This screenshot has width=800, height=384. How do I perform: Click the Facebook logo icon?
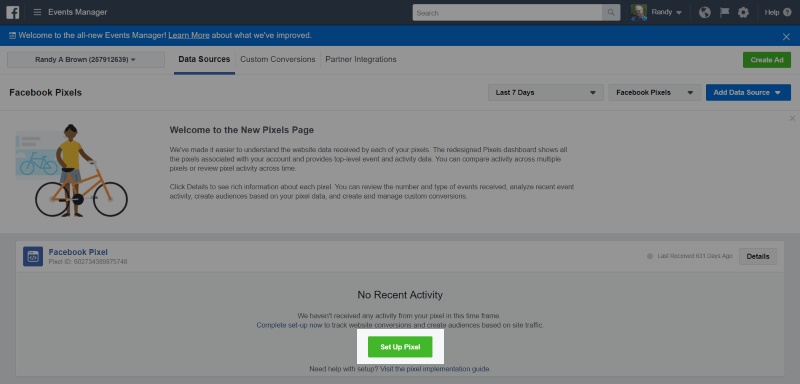tap(13, 12)
